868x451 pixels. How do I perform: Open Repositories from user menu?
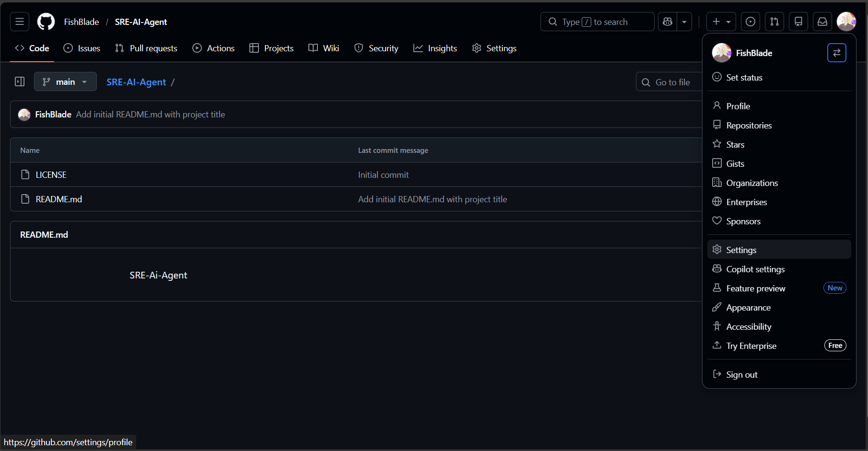[x=779, y=125]
